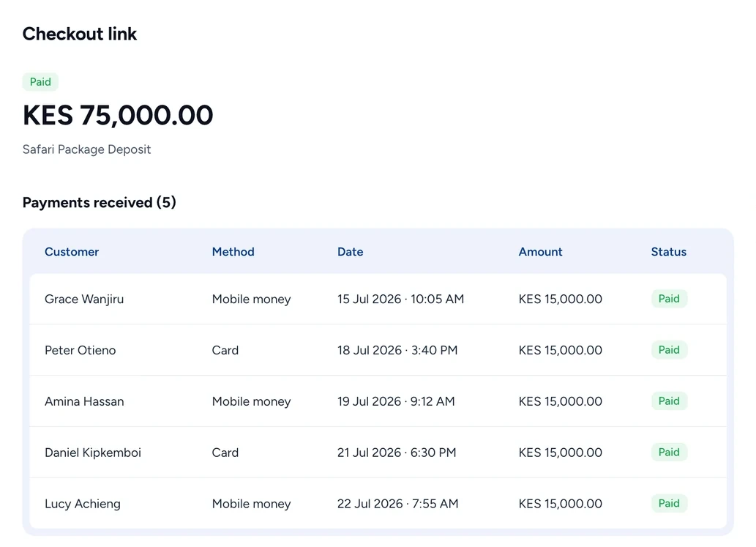Click the Payments received (5) heading
This screenshot has width=756, height=547.
[100, 202]
